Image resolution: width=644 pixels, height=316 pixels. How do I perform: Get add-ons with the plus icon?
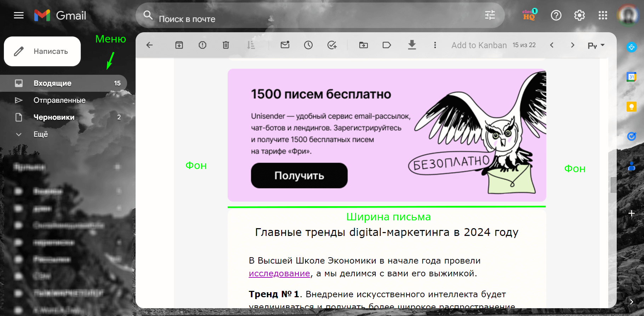coord(632,213)
